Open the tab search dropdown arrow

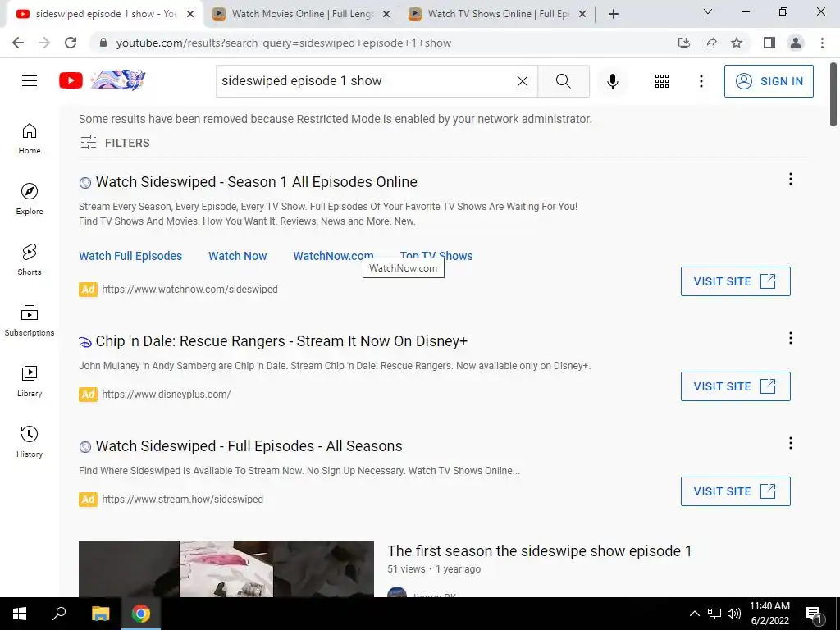[x=708, y=11]
